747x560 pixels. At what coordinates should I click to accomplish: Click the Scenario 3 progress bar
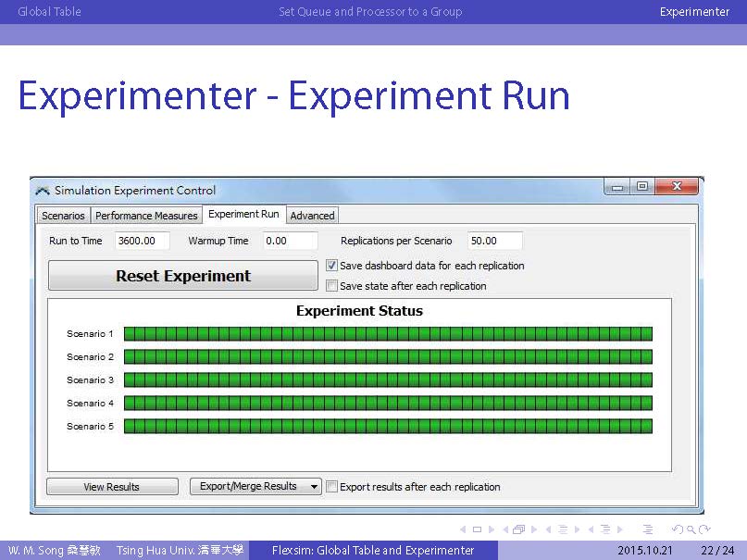coord(388,380)
